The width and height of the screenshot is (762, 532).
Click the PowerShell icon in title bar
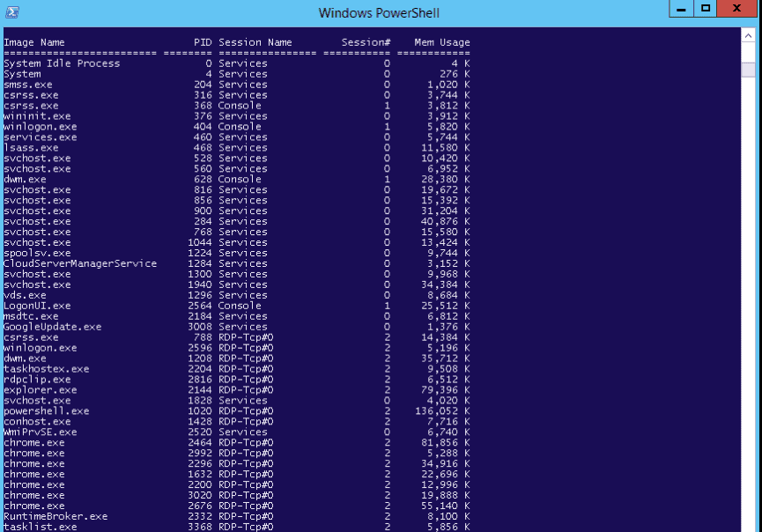pyautogui.click(x=12, y=12)
